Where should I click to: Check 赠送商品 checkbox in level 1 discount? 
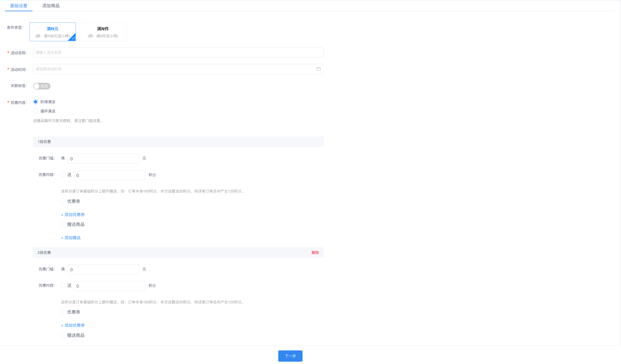click(63, 225)
